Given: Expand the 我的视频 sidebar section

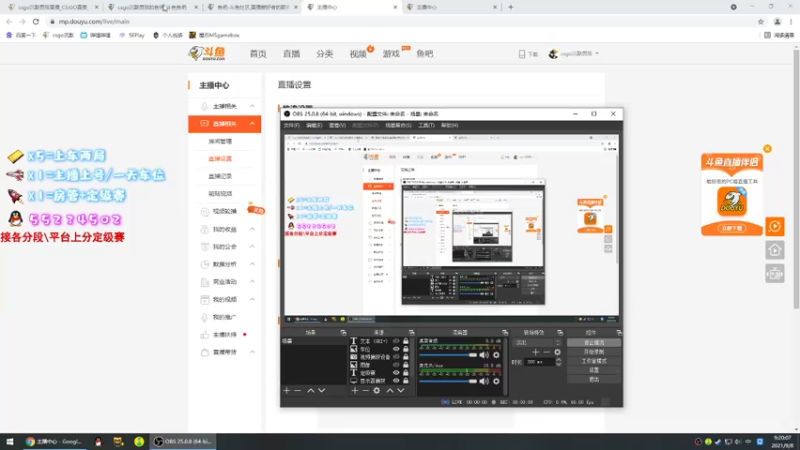Looking at the screenshot, I should tap(253, 299).
